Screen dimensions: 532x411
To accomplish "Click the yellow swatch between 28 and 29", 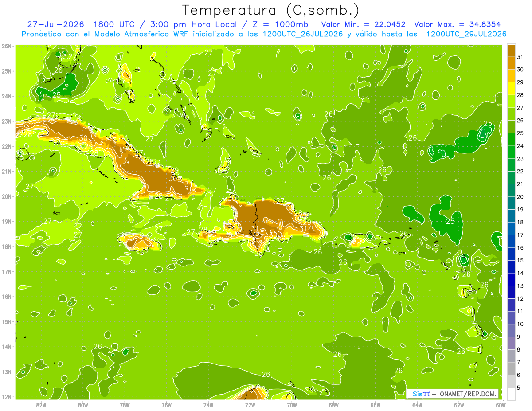I will (511, 89).
